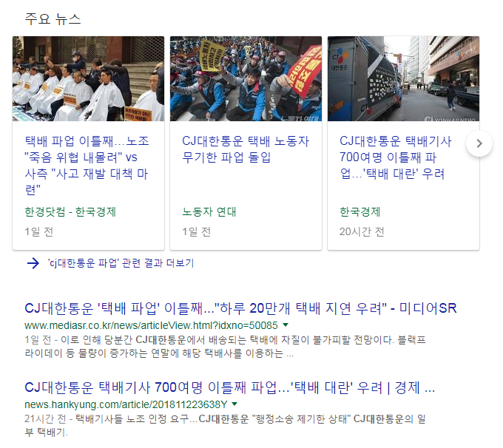Open thumbnail of workers in white capes
The height and width of the screenshot is (448, 503).
88,78
